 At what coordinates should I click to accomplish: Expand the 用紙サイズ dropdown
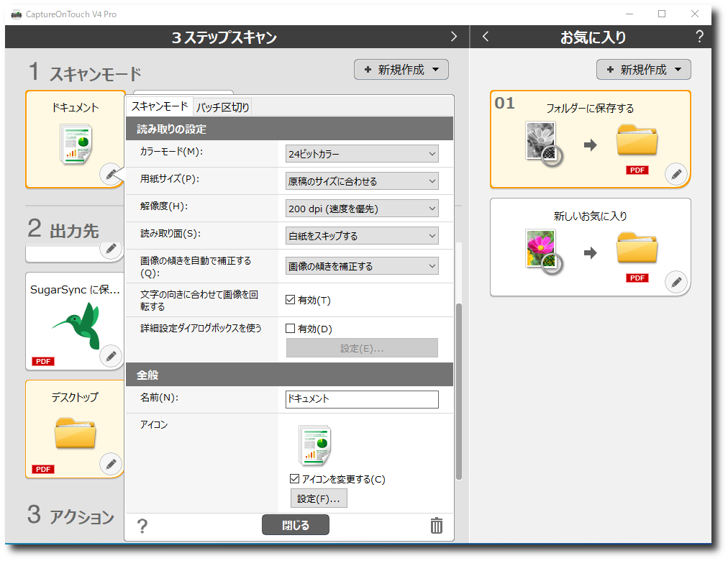pos(362,181)
